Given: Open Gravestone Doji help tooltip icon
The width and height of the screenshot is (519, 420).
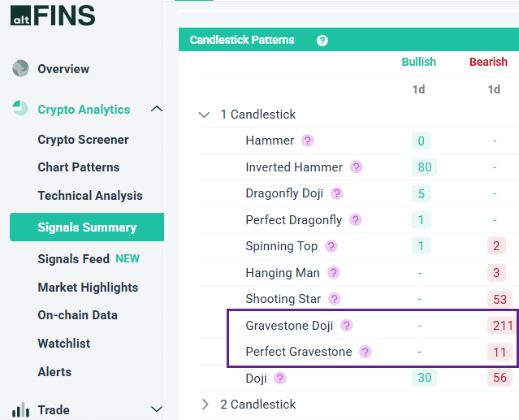Looking at the screenshot, I should point(347,325).
